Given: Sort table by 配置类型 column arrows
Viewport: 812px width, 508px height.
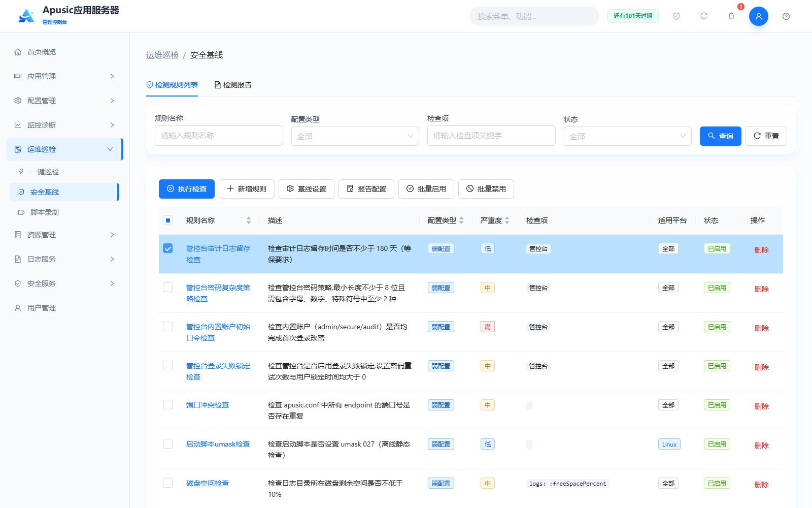Looking at the screenshot, I should point(461,220).
